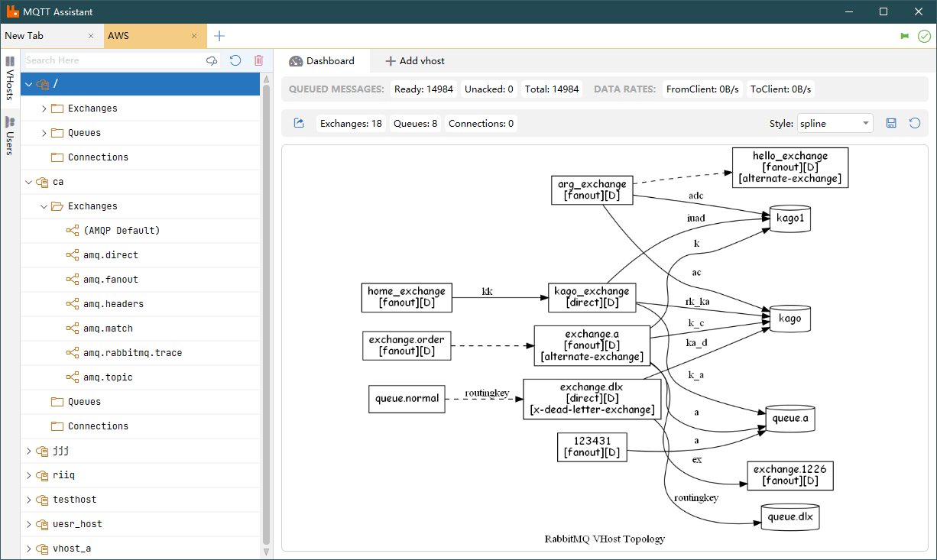Click the cloud search icon in search field

click(212, 60)
